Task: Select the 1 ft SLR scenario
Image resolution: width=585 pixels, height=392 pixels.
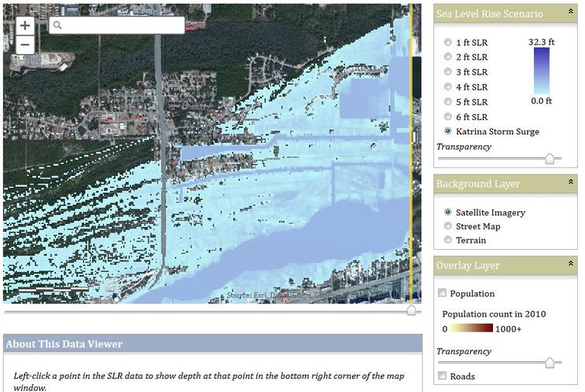Action: click(448, 42)
